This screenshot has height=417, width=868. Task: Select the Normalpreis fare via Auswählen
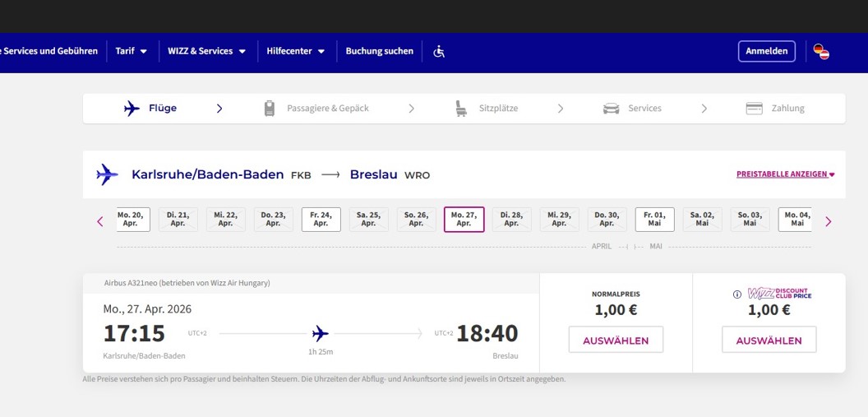coord(616,340)
